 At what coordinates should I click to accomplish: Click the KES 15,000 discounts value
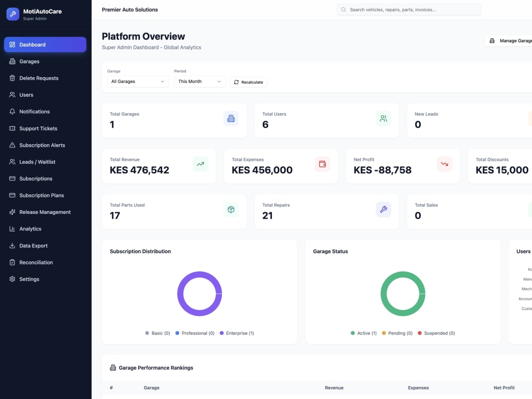(502, 170)
